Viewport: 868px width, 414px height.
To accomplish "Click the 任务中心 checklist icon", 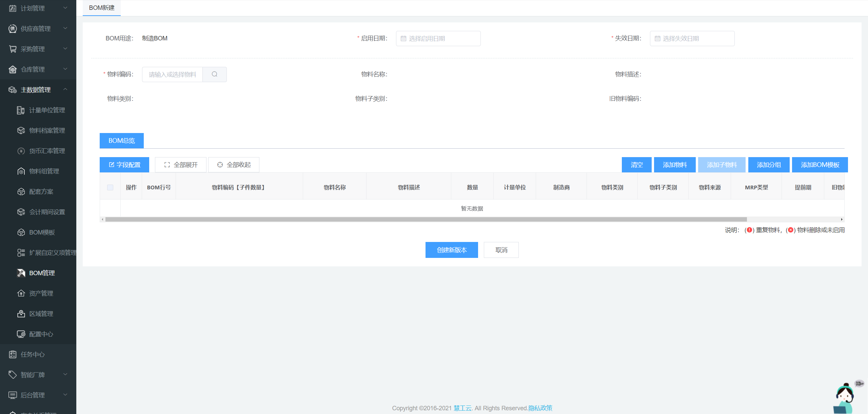I will (x=13, y=355).
